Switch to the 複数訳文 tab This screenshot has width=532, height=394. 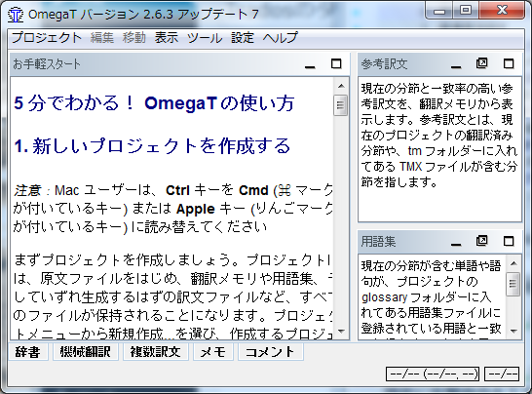coord(155,352)
